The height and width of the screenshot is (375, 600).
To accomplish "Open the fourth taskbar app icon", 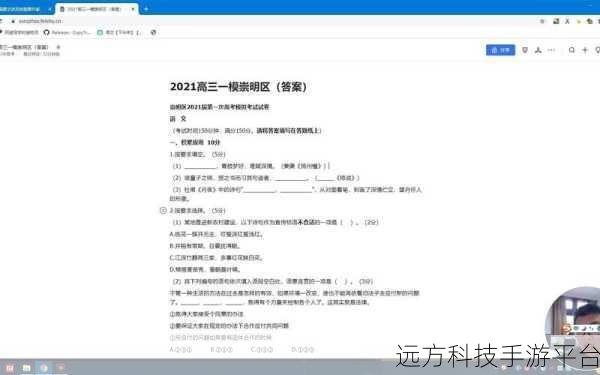I will [61, 368].
